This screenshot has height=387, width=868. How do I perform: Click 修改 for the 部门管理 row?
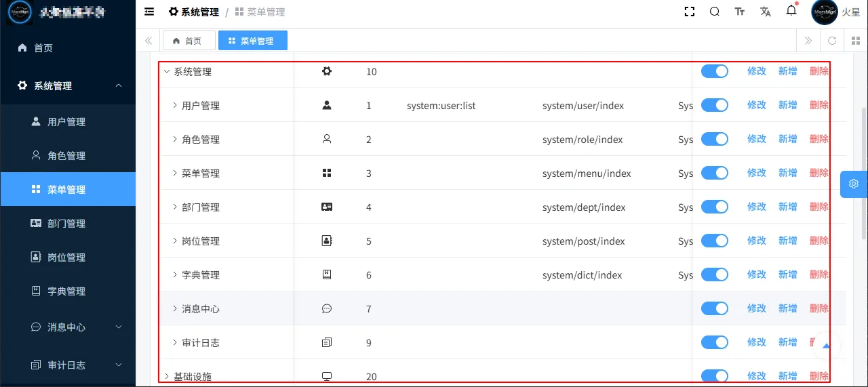click(757, 207)
